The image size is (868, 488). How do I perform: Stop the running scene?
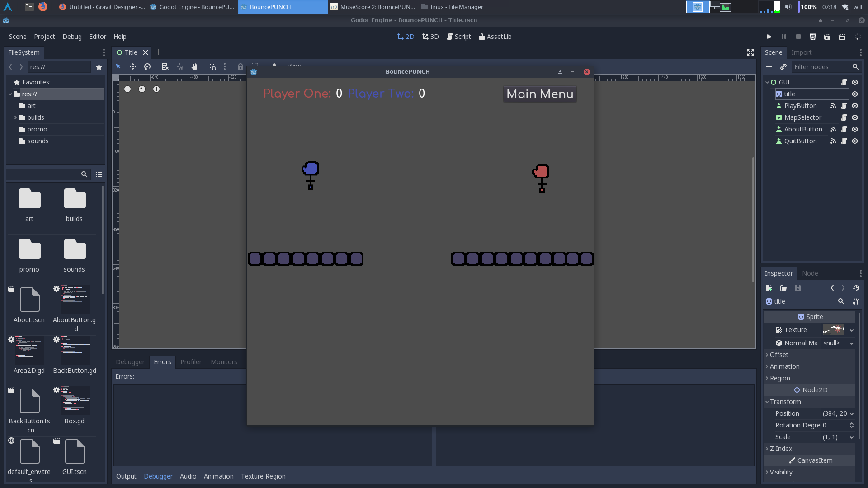(x=798, y=37)
